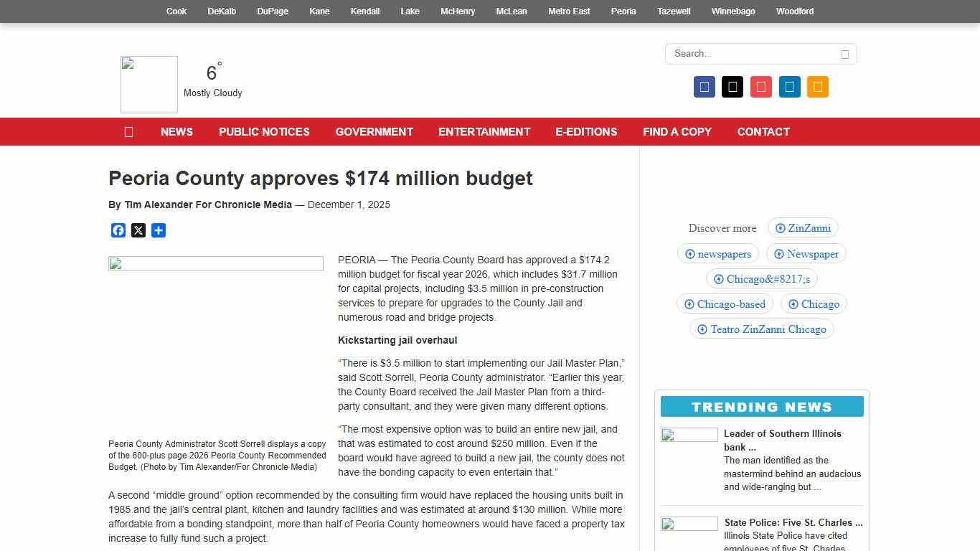Click the search magnifier icon

point(844,54)
